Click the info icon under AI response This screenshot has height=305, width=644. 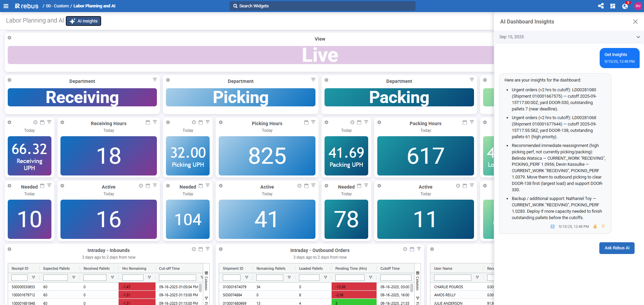tap(553, 226)
